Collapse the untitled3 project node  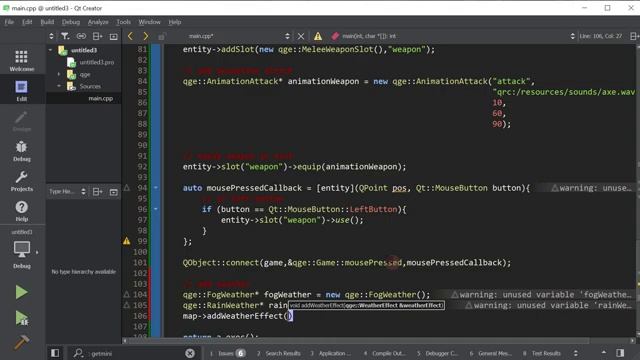(51, 50)
